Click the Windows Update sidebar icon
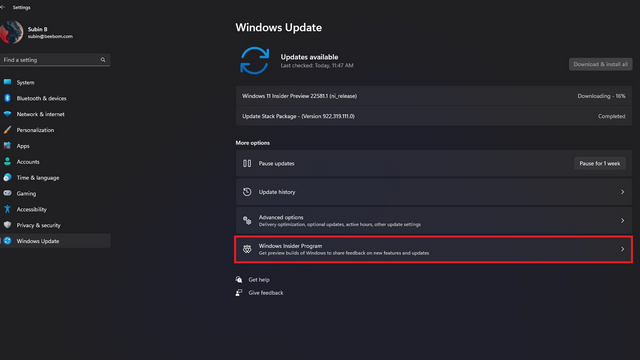This screenshot has height=360, width=640. tap(7, 241)
